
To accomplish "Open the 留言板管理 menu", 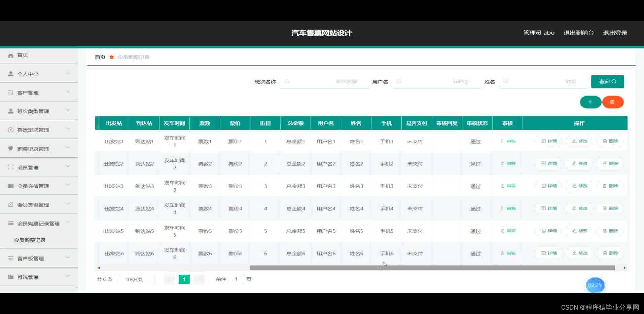I will tap(39, 258).
